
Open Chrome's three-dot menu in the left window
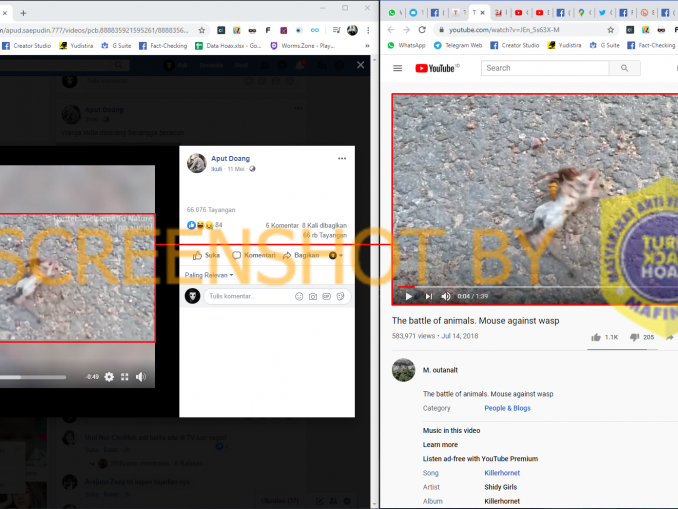coord(368,30)
